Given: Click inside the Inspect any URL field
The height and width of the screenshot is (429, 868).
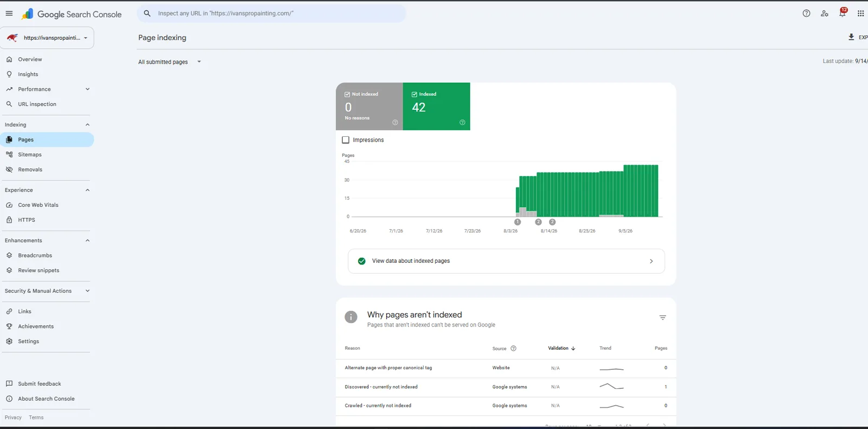Looking at the screenshot, I should (x=271, y=14).
